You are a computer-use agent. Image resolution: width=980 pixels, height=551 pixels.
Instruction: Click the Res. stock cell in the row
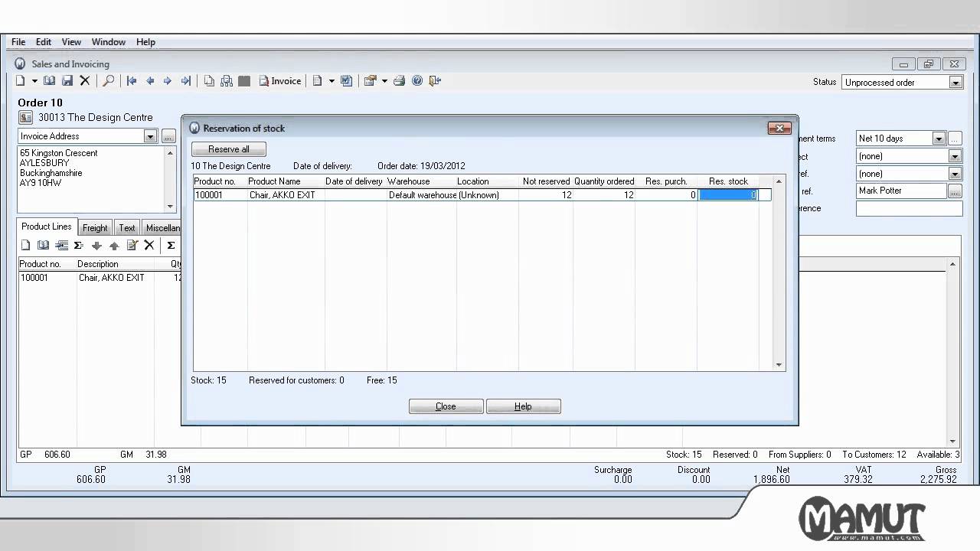pyautogui.click(x=728, y=195)
